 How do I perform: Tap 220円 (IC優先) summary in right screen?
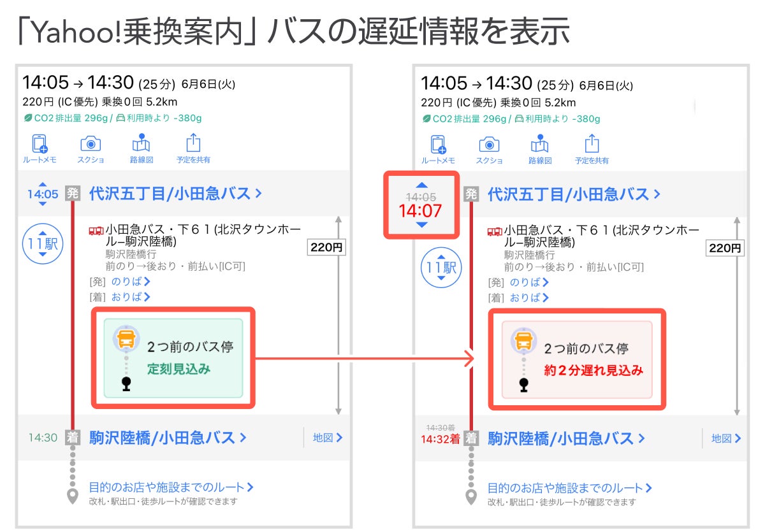tap(458, 103)
